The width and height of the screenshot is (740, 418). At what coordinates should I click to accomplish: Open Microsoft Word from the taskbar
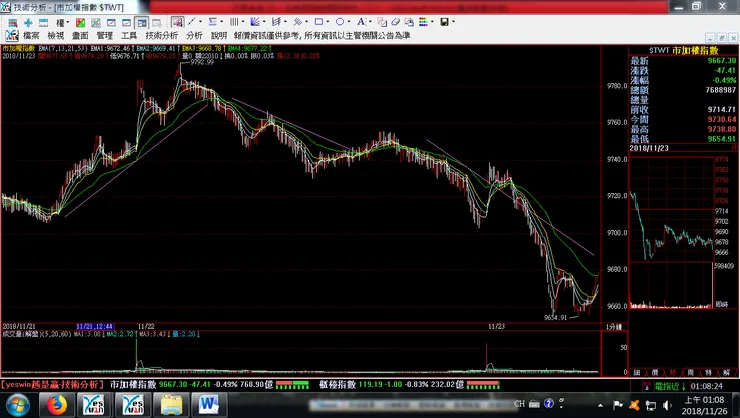(208, 405)
